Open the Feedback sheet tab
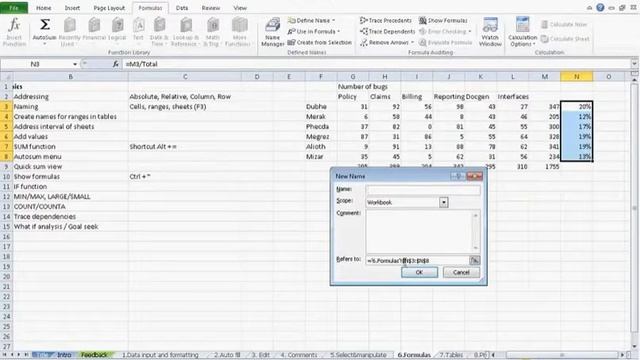 94,355
